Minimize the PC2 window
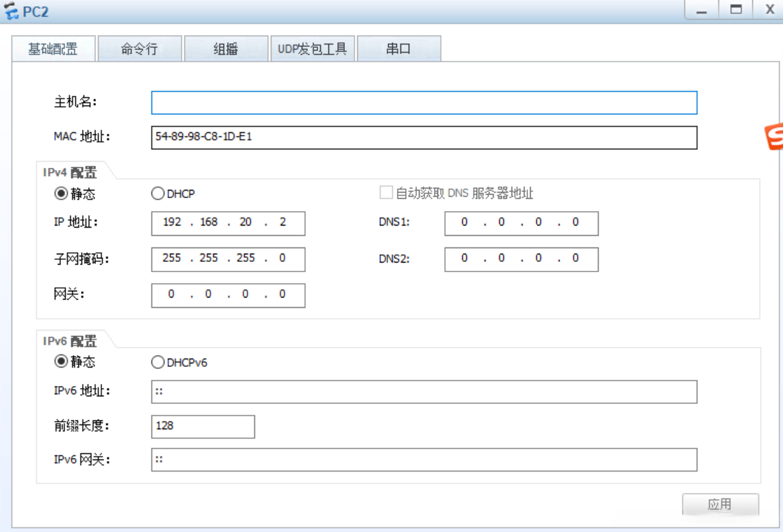This screenshot has width=783, height=532. point(701,10)
